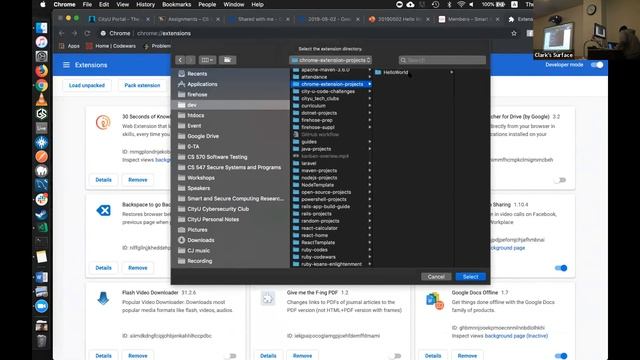Viewport: 640px width, 360px height.
Task: Open the History menu
Action: 145,4
